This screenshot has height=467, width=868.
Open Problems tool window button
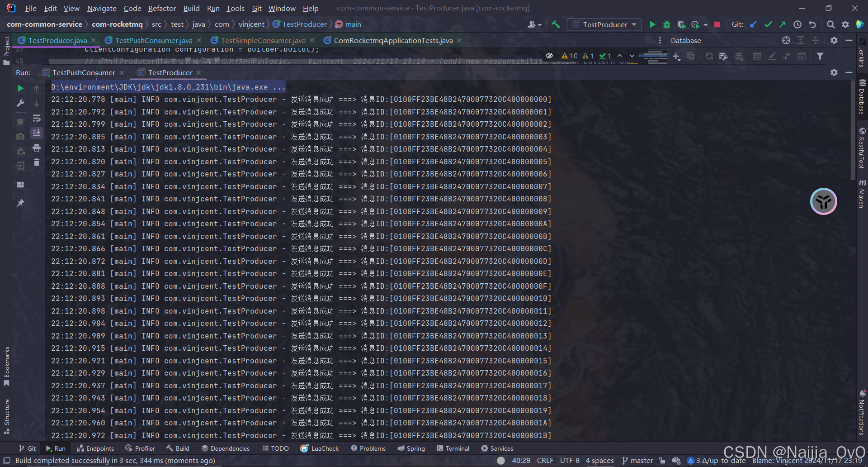(x=368, y=448)
